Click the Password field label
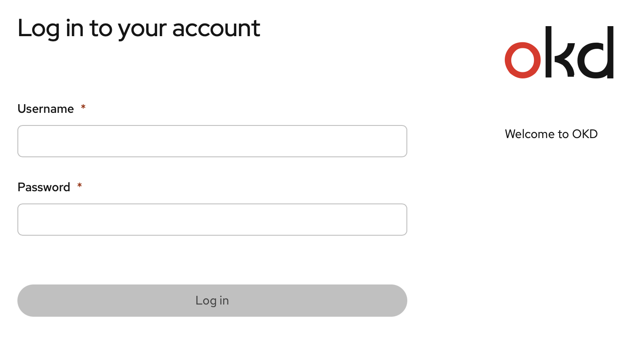This screenshot has width=644, height=352. point(44,187)
